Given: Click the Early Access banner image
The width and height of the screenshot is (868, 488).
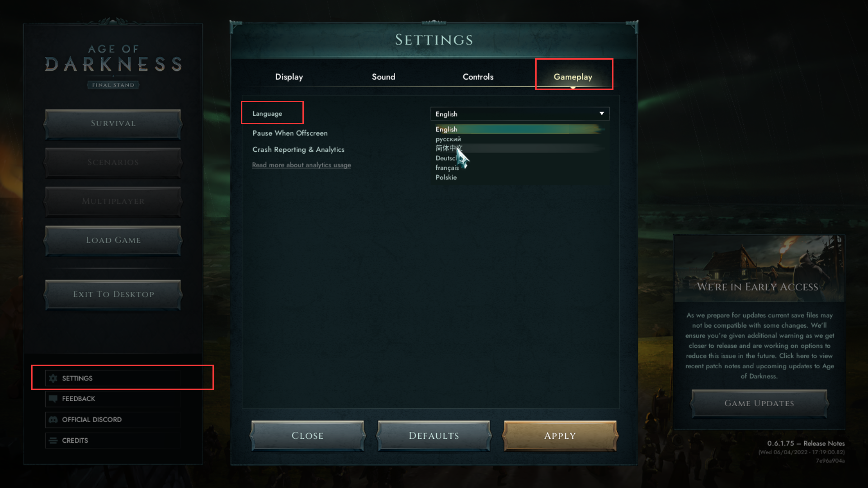Looking at the screenshot, I should tap(759, 268).
